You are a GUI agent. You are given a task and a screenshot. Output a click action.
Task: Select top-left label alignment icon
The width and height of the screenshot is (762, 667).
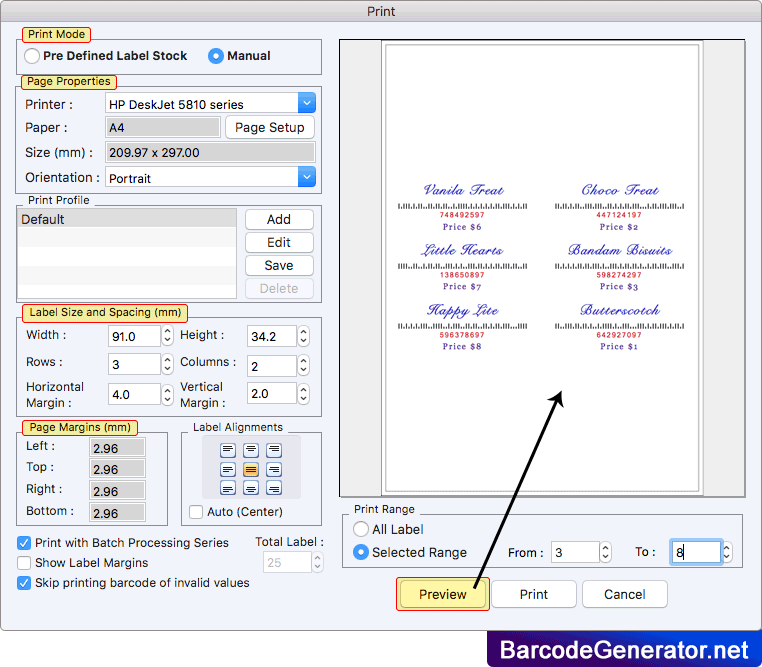[x=228, y=450]
